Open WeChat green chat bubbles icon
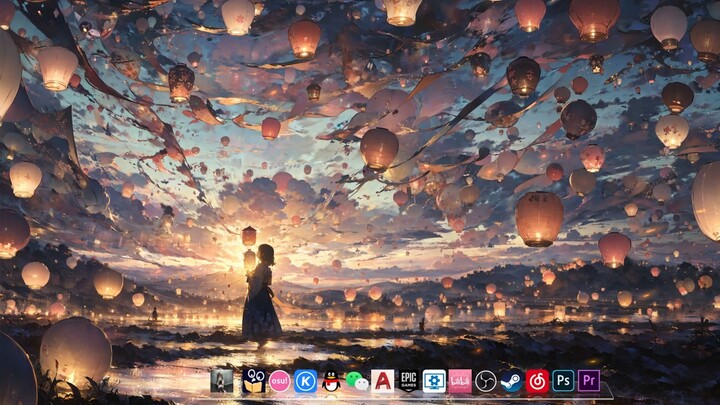Viewport: 720px width, 405px height. 357,381
